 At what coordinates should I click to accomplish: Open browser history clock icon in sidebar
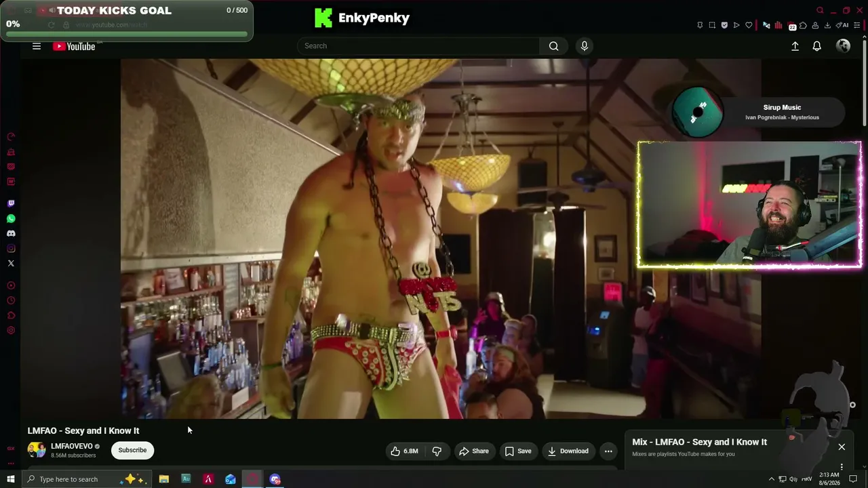click(11, 300)
